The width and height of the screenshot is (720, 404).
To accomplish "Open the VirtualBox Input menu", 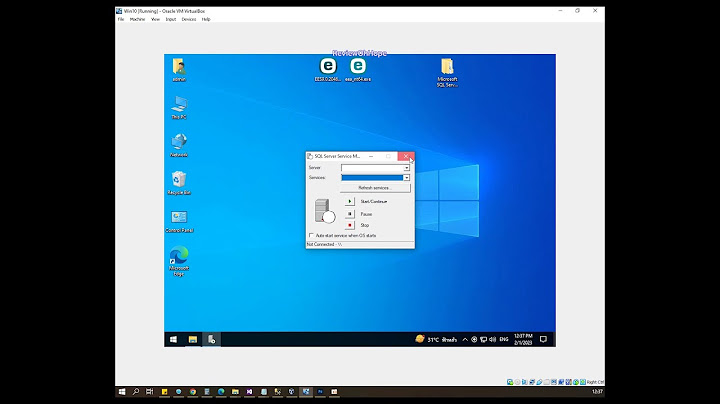I will tap(171, 19).
